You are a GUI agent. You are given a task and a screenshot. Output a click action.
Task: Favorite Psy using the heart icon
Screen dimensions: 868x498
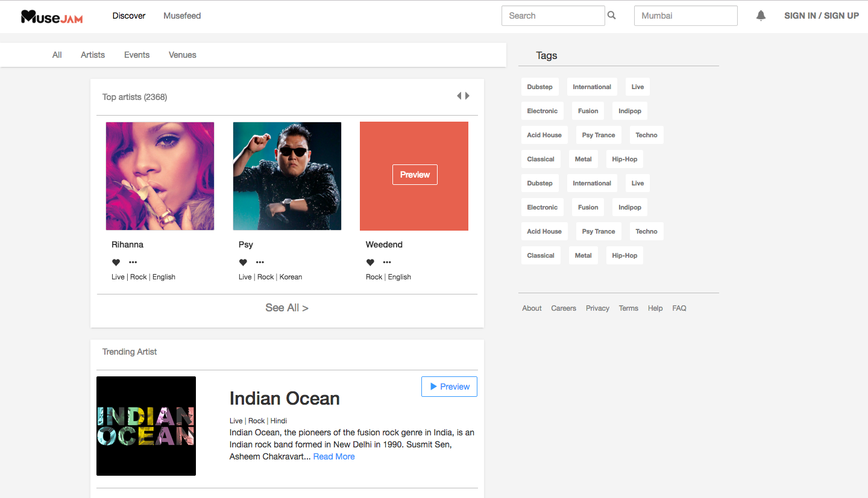243,262
